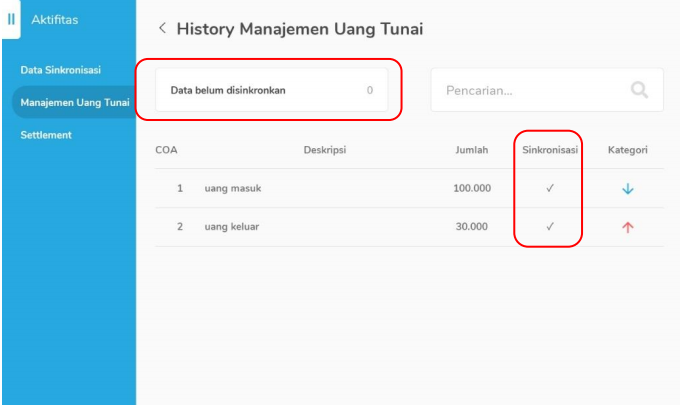The width and height of the screenshot is (680, 405).
Task: Go back using the left chevron arrow
Action: (x=162, y=29)
